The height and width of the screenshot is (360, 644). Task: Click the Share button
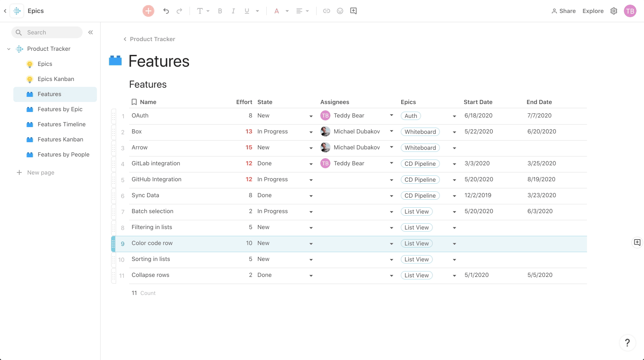(x=563, y=11)
